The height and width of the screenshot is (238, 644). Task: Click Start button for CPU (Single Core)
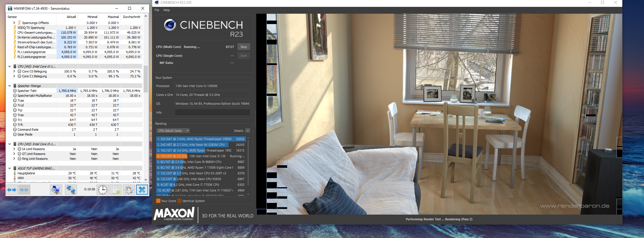pos(244,56)
